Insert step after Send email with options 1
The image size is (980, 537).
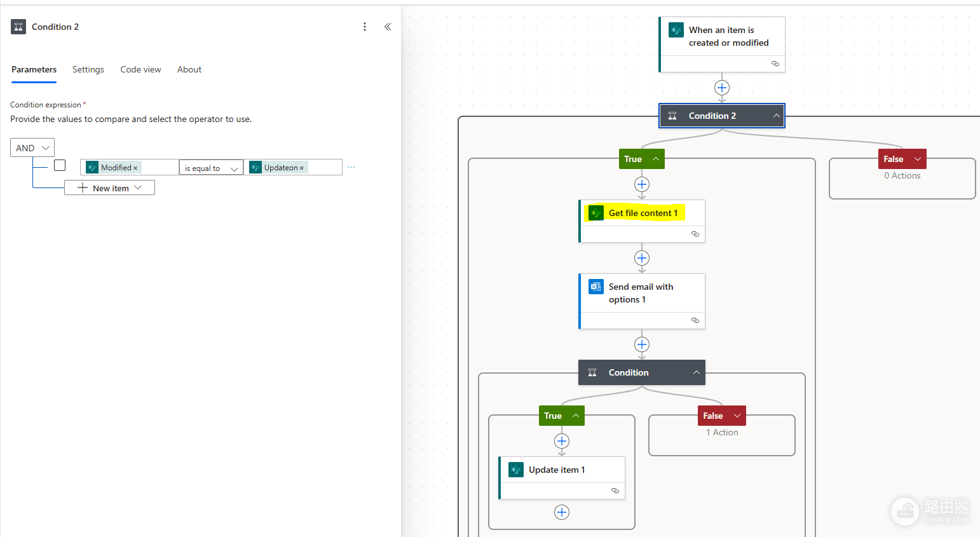point(642,344)
